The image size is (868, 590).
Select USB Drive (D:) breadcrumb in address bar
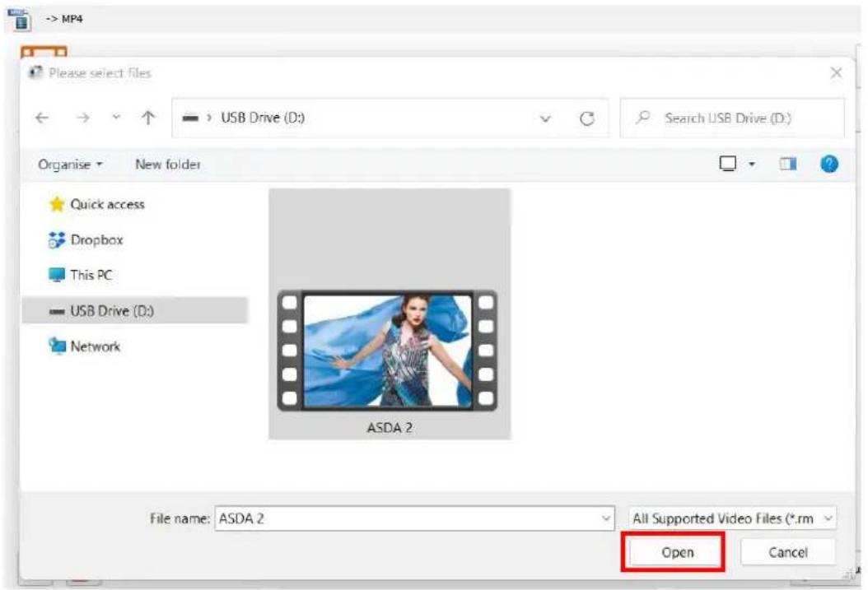(x=263, y=118)
